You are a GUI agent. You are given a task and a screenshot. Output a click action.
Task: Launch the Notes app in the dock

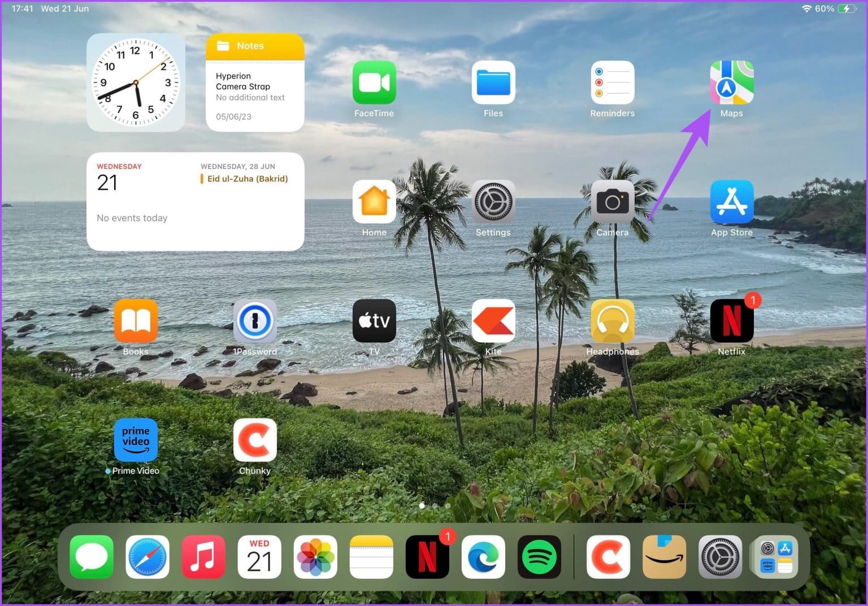371,557
